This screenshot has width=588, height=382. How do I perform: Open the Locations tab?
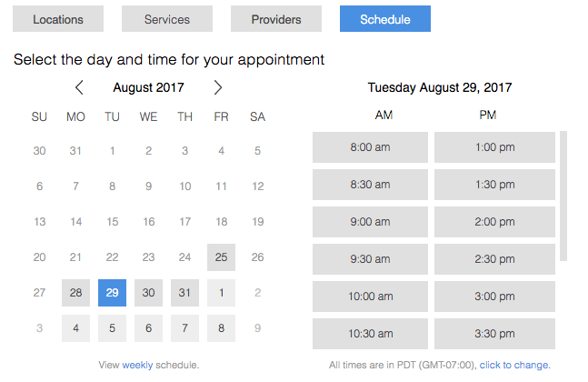coord(58,19)
